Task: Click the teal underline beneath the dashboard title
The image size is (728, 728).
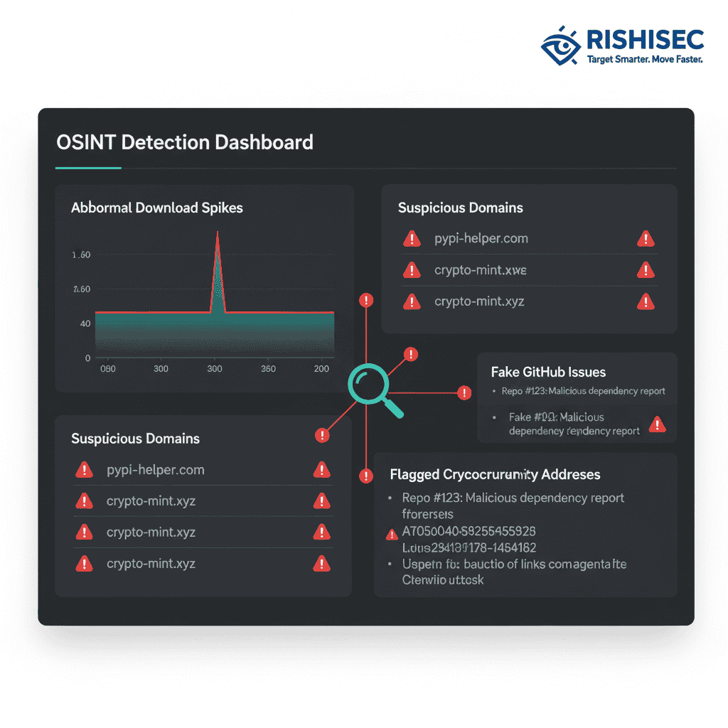Action: coord(88,168)
